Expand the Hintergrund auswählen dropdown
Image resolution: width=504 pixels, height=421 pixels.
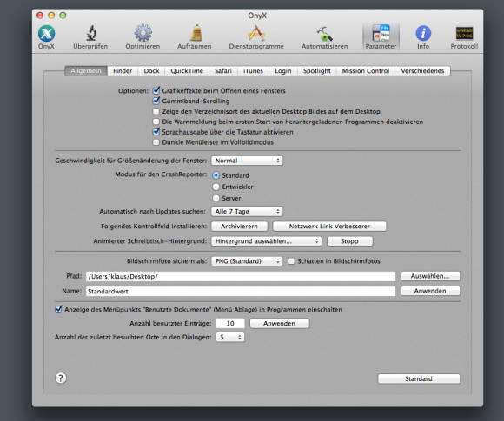pos(266,241)
